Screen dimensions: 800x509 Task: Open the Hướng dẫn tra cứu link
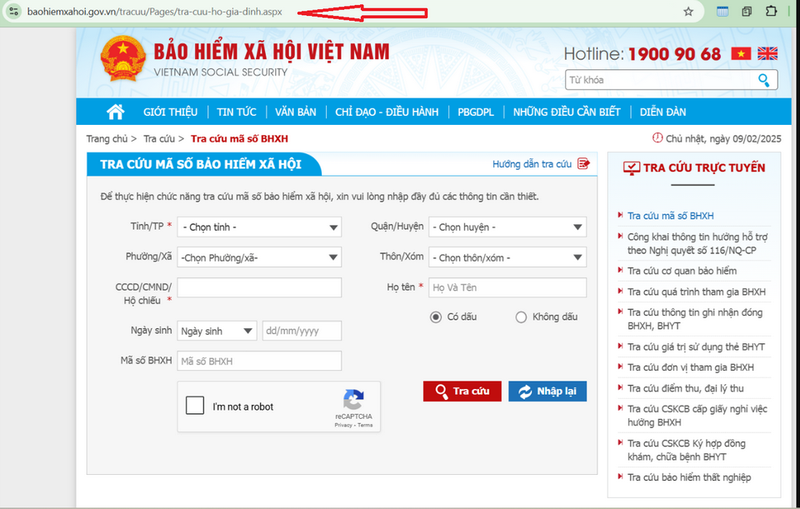pos(532,164)
